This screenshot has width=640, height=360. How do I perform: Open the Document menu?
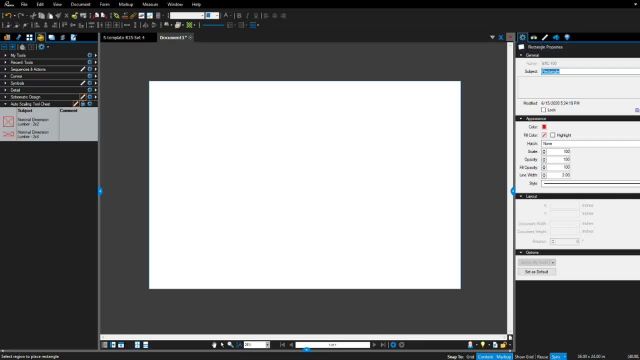click(80, 4)
